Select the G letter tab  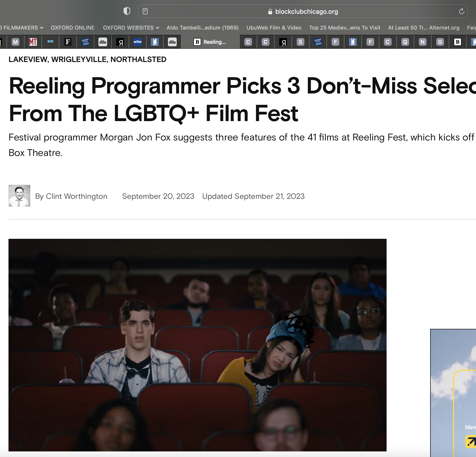pyautogui.click(x=440, y=42)
